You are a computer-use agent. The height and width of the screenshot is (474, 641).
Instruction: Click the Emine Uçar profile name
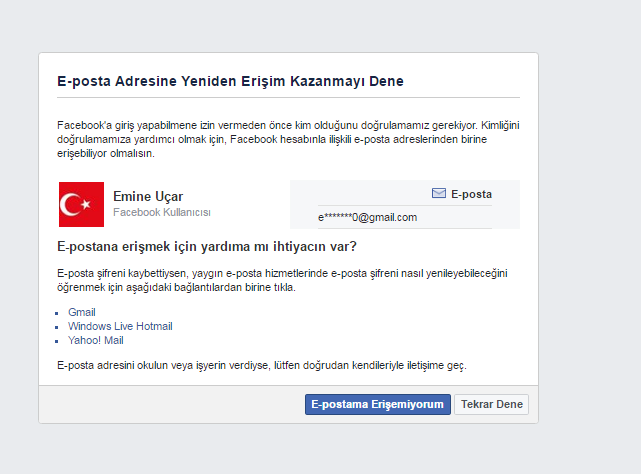(x=148, y=197)
